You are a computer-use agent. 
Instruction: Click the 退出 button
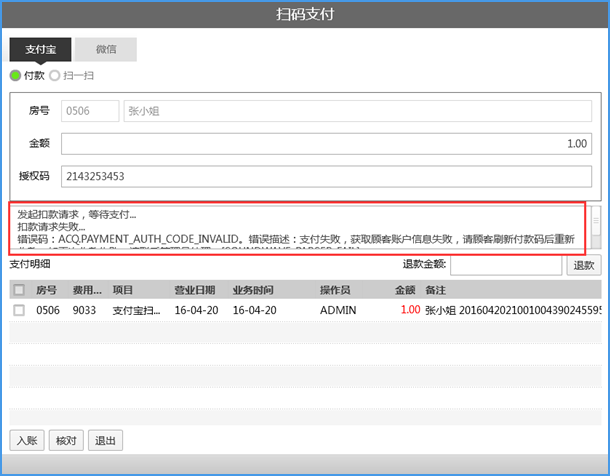point(105,441)
